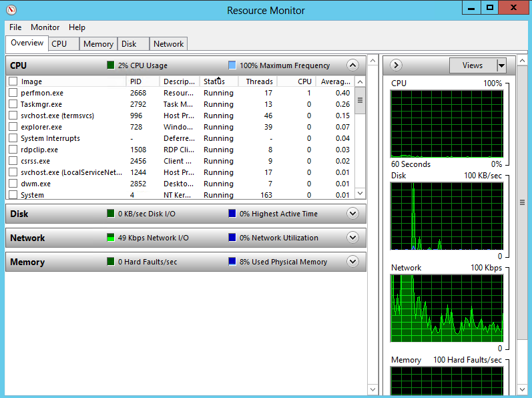The image size is (532, 398).
Task: Click the 0.40 average CPU value
Action: (342, 93)
